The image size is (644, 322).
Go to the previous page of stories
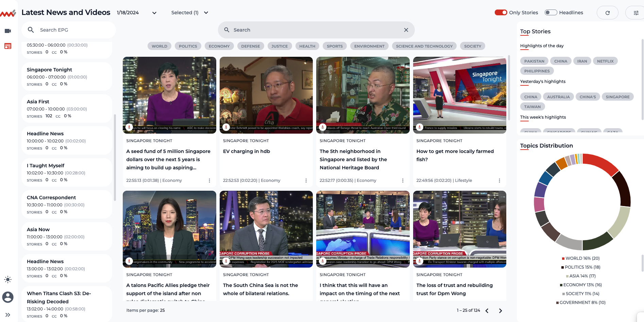[487, 310]
